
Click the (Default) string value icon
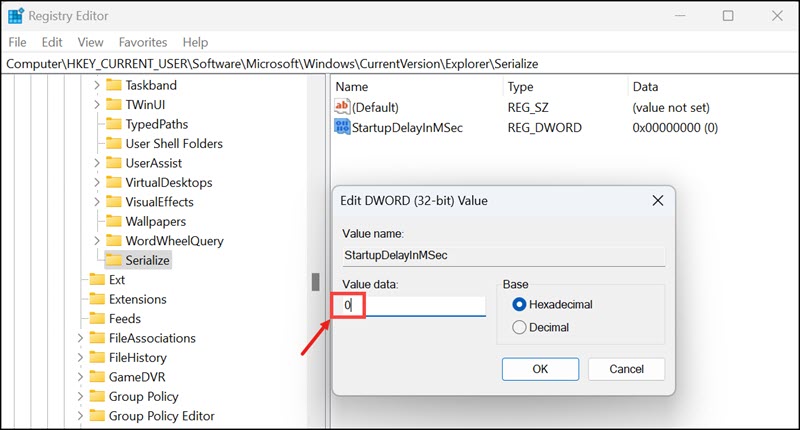pyautogui.click(x=342, y=107)
